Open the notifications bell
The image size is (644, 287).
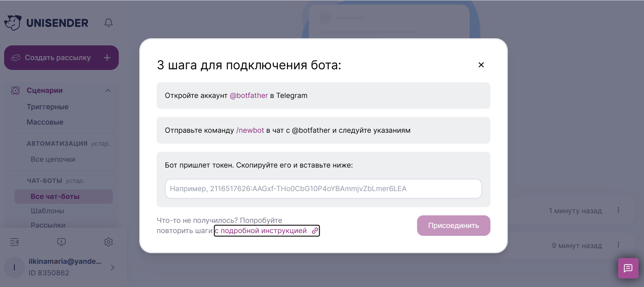(x=109, y=23)
